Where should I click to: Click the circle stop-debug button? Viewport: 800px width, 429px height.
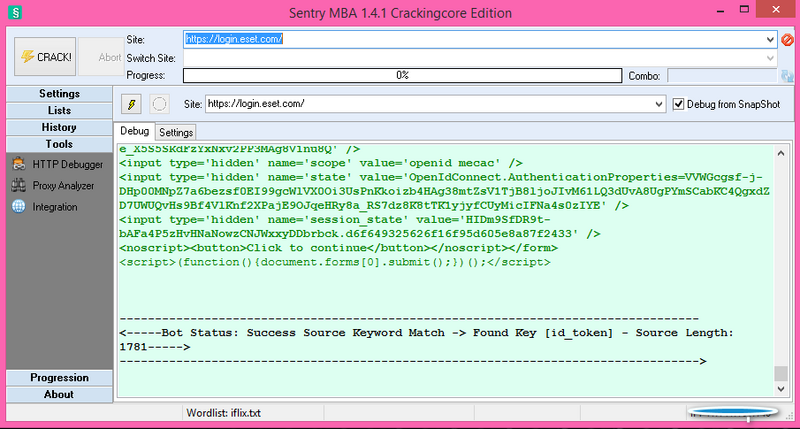point(159,104)
